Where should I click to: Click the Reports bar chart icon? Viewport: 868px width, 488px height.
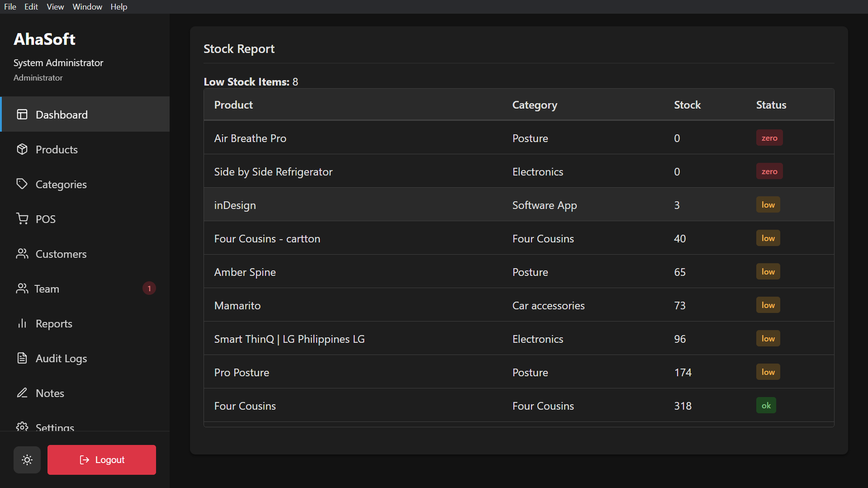coord(22,323)
